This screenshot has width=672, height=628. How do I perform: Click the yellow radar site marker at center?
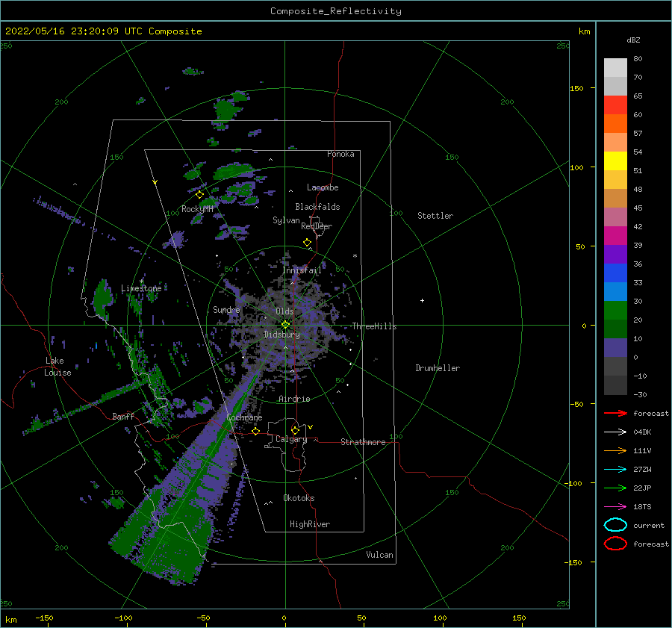pyautogui.click(x=285, y=325)
